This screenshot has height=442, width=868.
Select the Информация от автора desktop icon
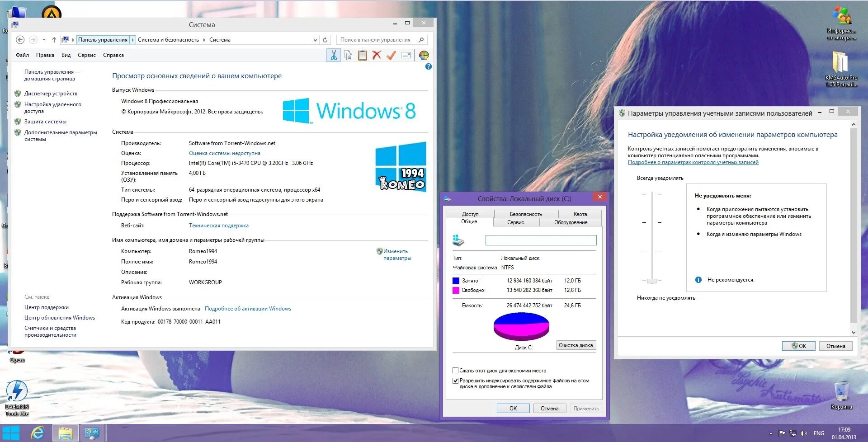click(x=841, y=23)
